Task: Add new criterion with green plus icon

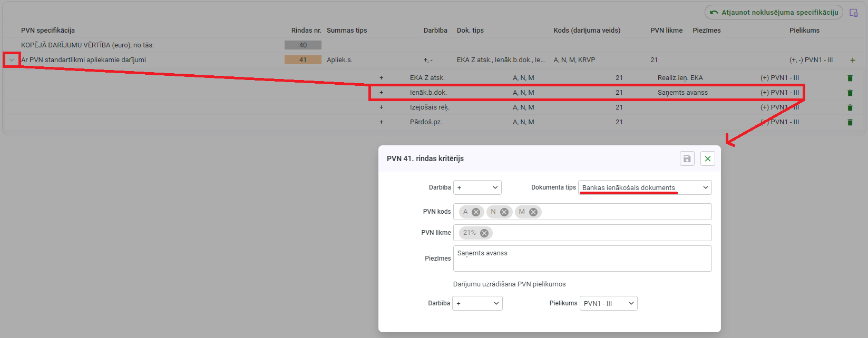Action: coord(852,60)
